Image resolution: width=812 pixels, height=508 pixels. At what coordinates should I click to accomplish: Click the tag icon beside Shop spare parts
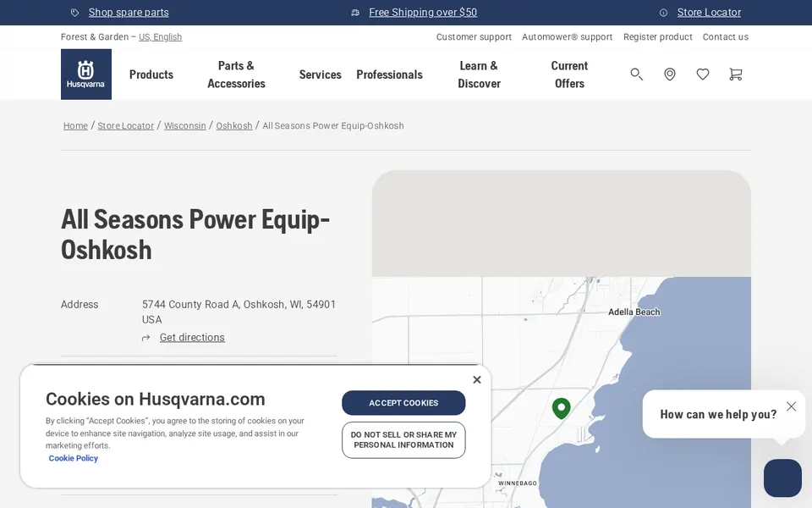coord(75,13)
